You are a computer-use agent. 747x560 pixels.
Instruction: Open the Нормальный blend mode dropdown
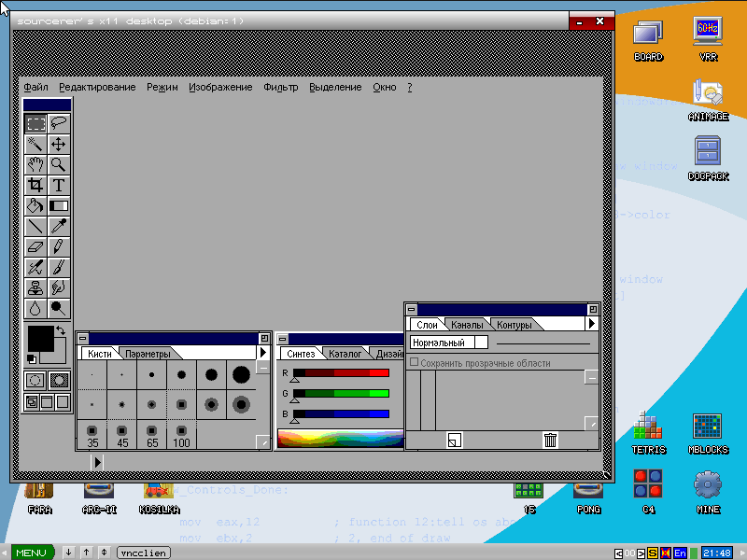pos(449,343)
